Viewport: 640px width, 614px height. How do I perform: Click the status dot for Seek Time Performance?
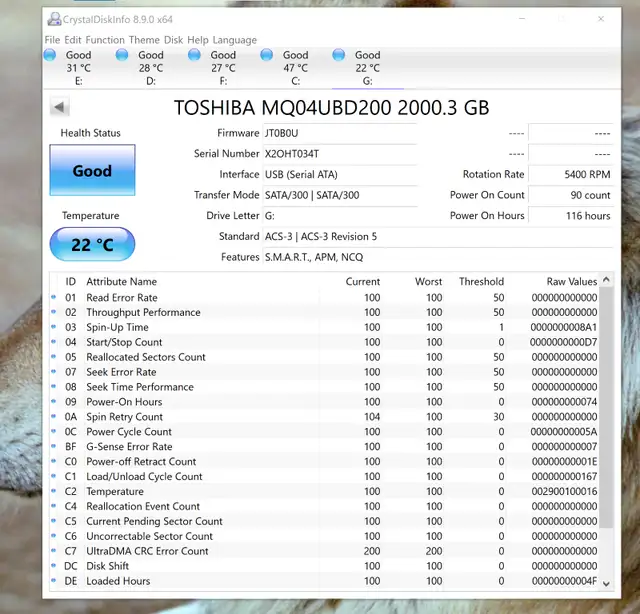[x=53, y=386]
